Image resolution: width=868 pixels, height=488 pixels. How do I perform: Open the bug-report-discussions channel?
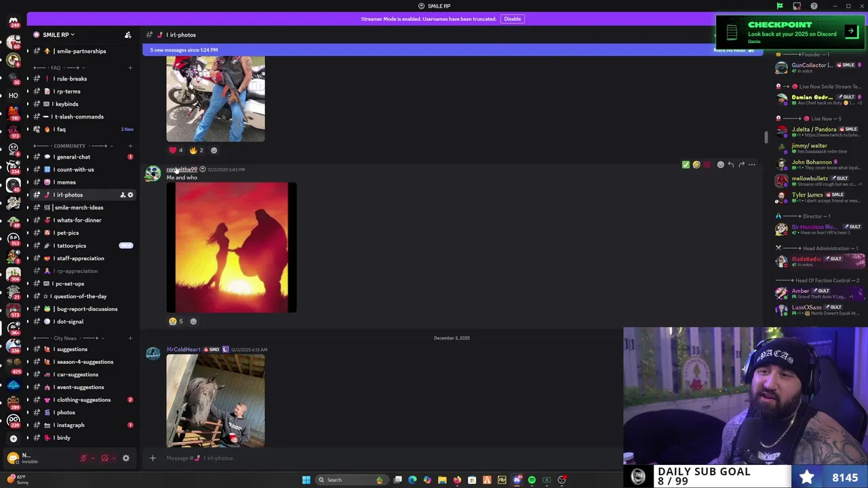[x=82, y=309]
